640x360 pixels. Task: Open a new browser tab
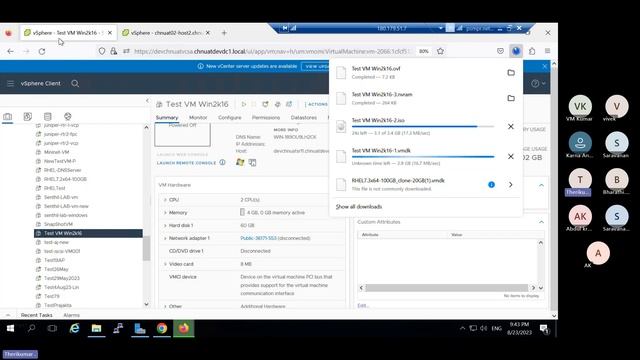click(224, 33)
